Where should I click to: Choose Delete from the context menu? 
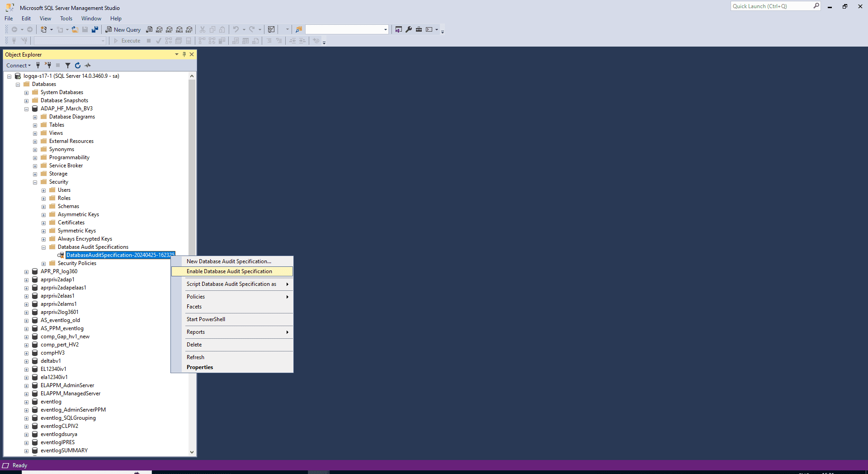click(232, 345)
